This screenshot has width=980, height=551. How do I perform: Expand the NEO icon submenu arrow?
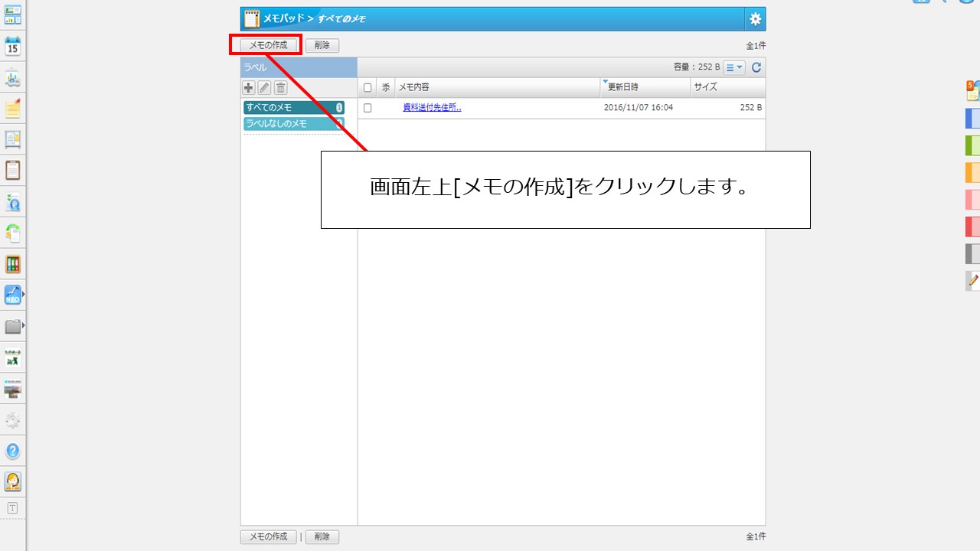click(x=24, y=294)
